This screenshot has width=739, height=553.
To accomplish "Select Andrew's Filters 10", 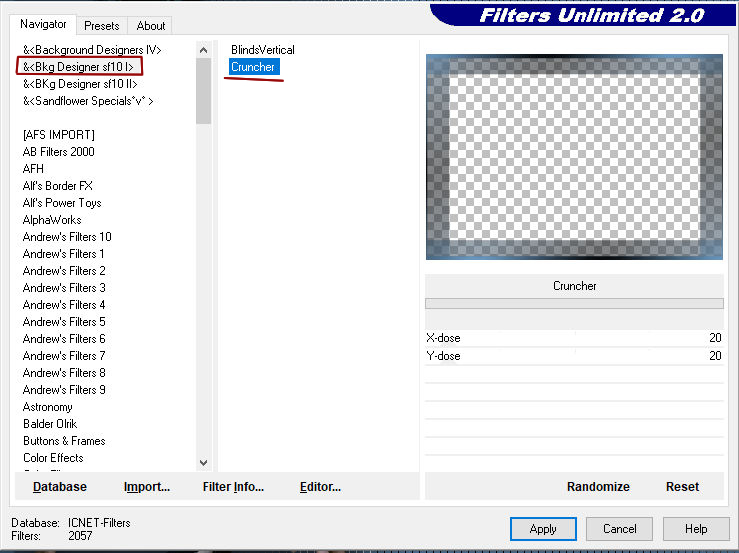I will click(x=67, y=237).
